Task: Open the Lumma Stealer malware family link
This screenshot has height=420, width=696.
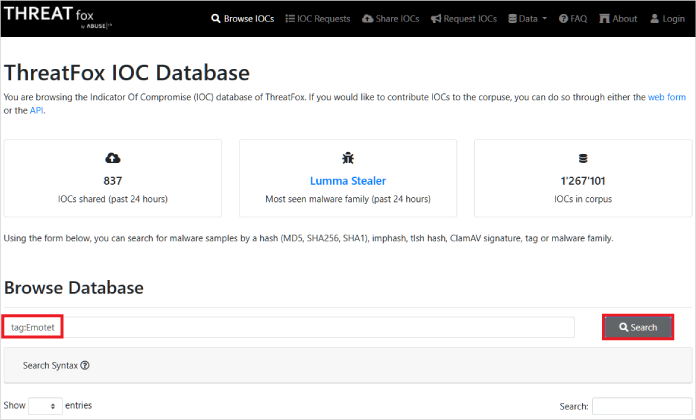Action: point(348,181)
